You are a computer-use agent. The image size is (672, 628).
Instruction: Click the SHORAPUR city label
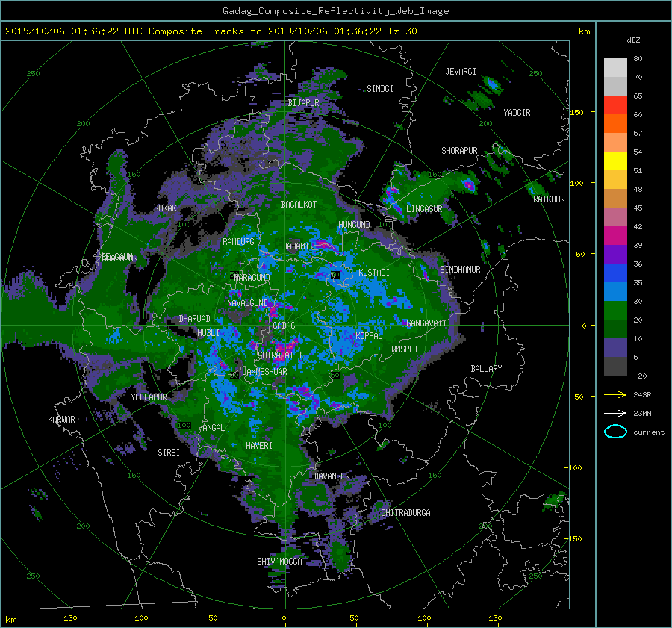(x=459, y=151)
